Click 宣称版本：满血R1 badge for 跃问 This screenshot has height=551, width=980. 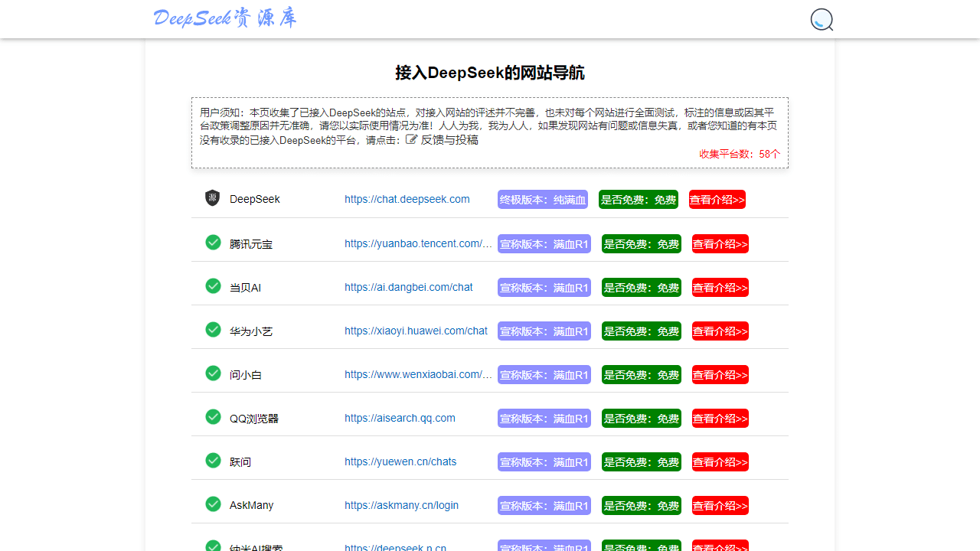544,462
